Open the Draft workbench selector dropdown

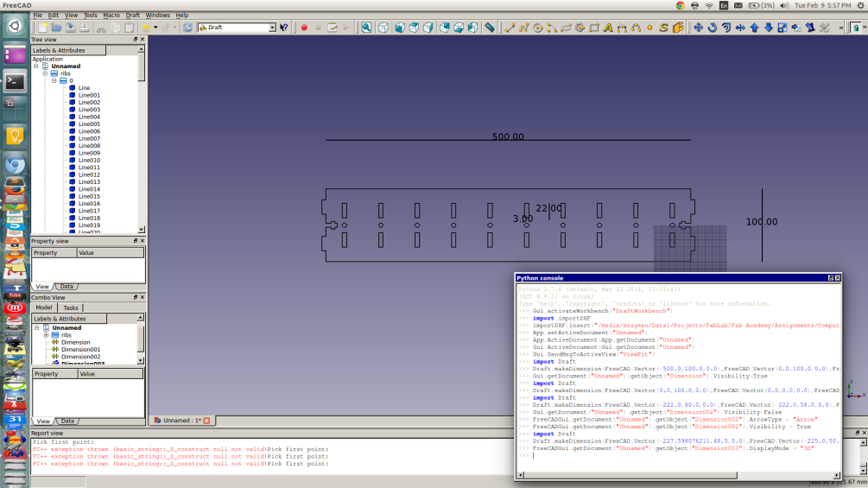(x=272, y=28)
